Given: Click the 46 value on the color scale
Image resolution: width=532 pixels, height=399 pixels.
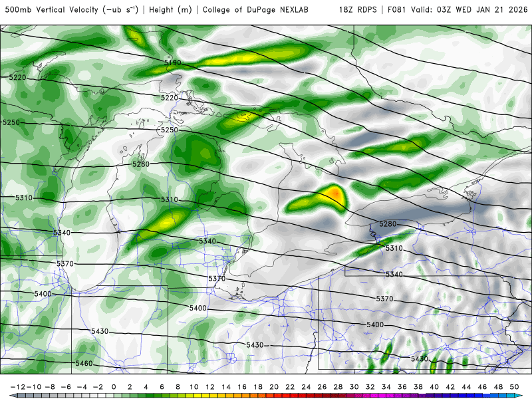Looking at the screenshot, I should point(482,387).
